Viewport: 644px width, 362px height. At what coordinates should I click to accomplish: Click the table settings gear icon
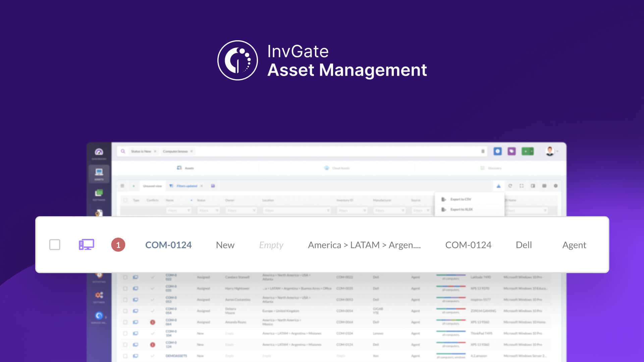tap(556, 186)
